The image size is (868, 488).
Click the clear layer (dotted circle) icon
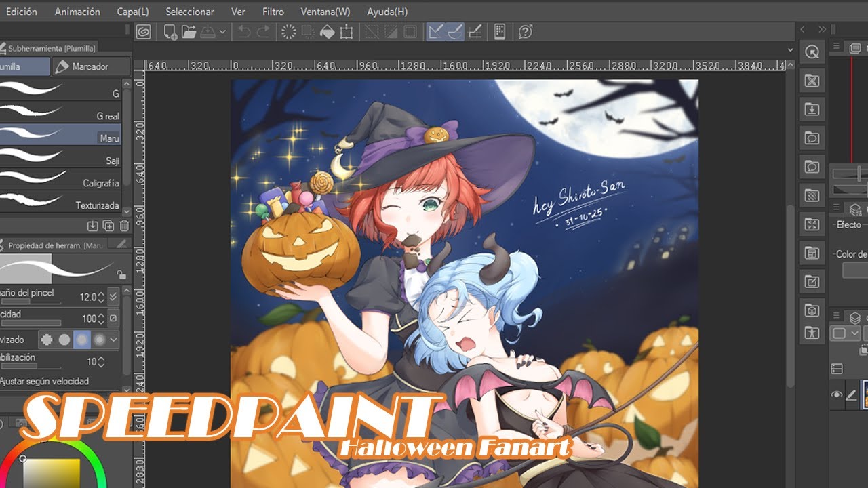[x=288, y=32]
